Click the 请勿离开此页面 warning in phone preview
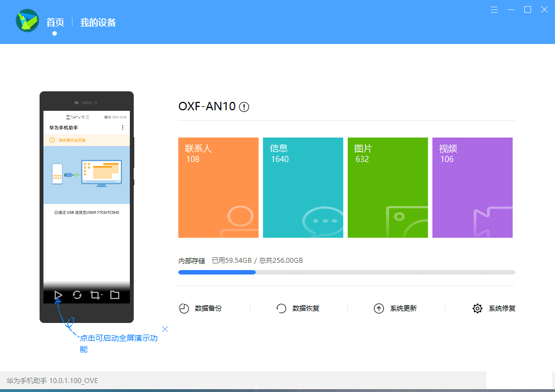 (72, 140)
